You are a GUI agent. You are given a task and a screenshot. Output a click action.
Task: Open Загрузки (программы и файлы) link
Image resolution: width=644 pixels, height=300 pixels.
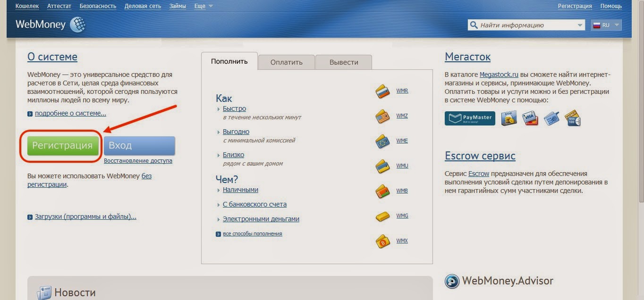click(85, 217)
